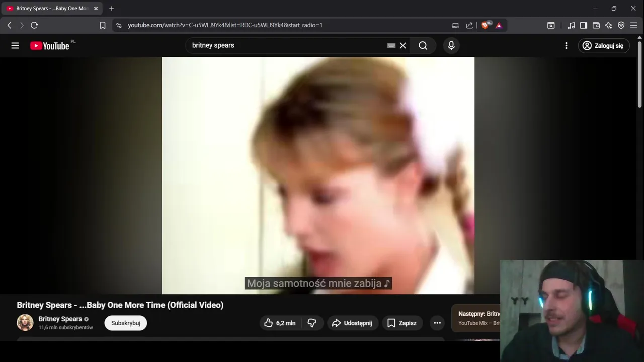The height and width of the screenshot is (362, 644).
Task: Open Brave Shields lion icon
Action: pos(486,25)
